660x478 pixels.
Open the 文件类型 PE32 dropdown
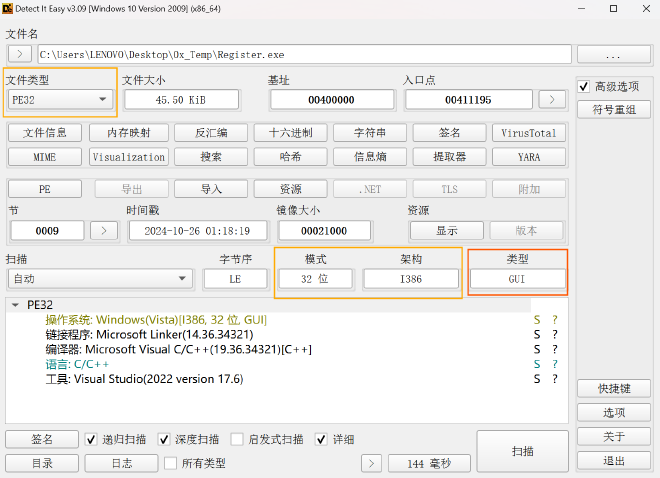pyautogui.click(x=60, y=100)
